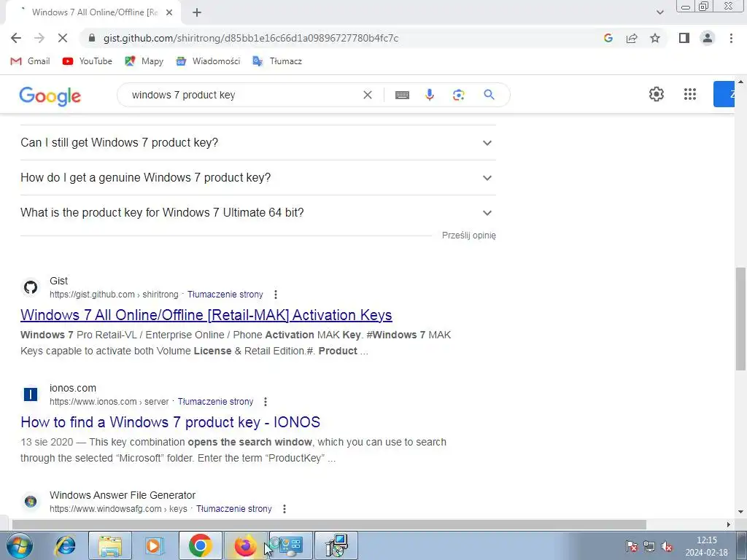This screenshot has width=747, height=560.
Task: Open the Gmail bookmark
Action: tap(30, 61)
